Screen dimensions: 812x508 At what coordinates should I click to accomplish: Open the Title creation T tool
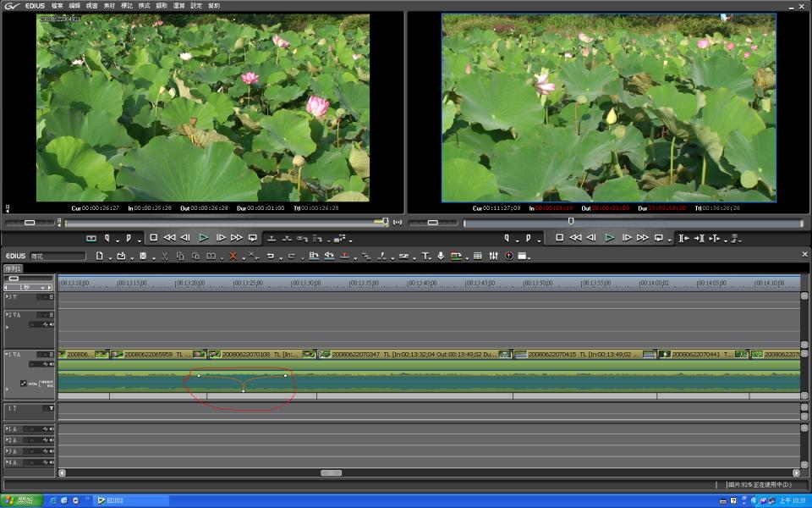(x=425, y=256)
